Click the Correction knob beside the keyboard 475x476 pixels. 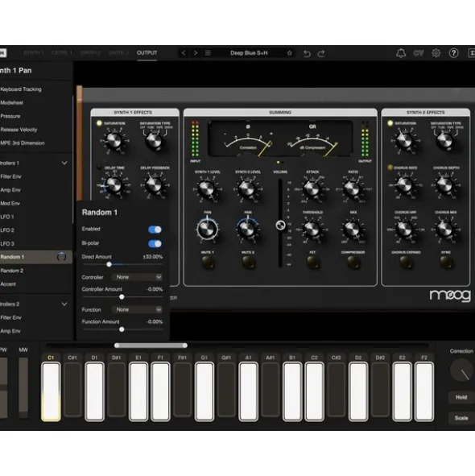tap(461, 370)
